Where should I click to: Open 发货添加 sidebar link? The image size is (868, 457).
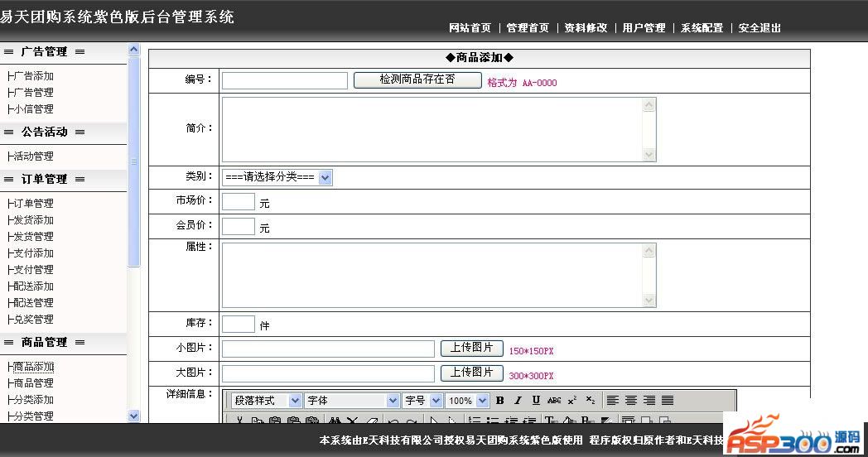pos(33,219)
